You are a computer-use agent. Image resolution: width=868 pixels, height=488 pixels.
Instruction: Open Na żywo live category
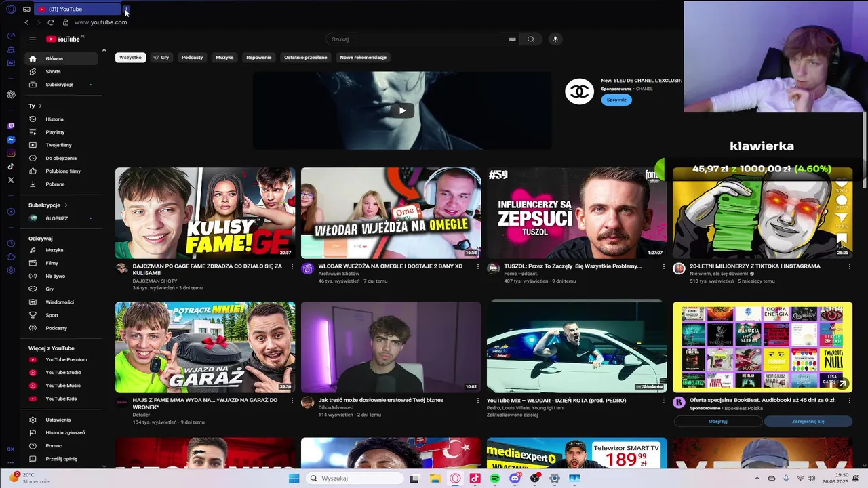(61, 277)
